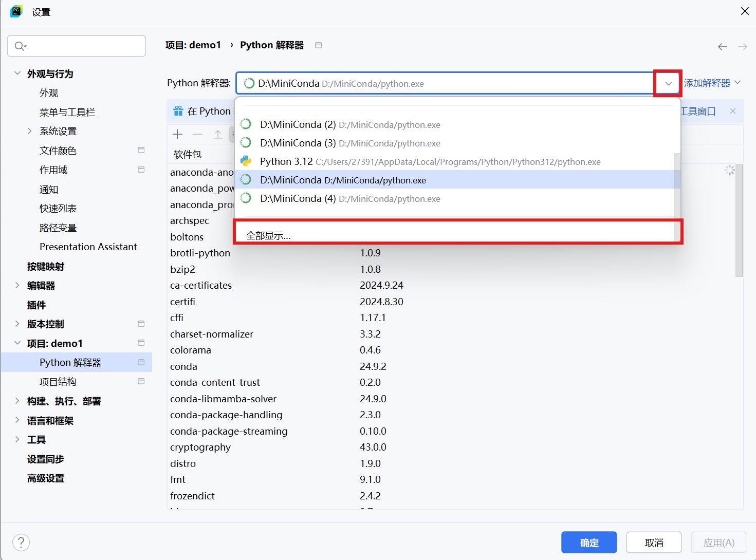Navigate forward with the right arrow
The image size is (756, 560).
click(743, 47)
